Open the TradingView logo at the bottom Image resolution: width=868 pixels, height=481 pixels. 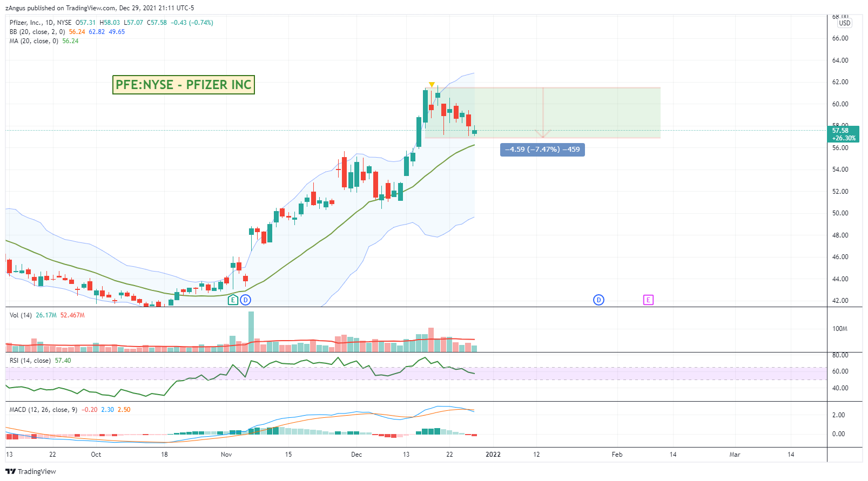click(x=31, y=471)
